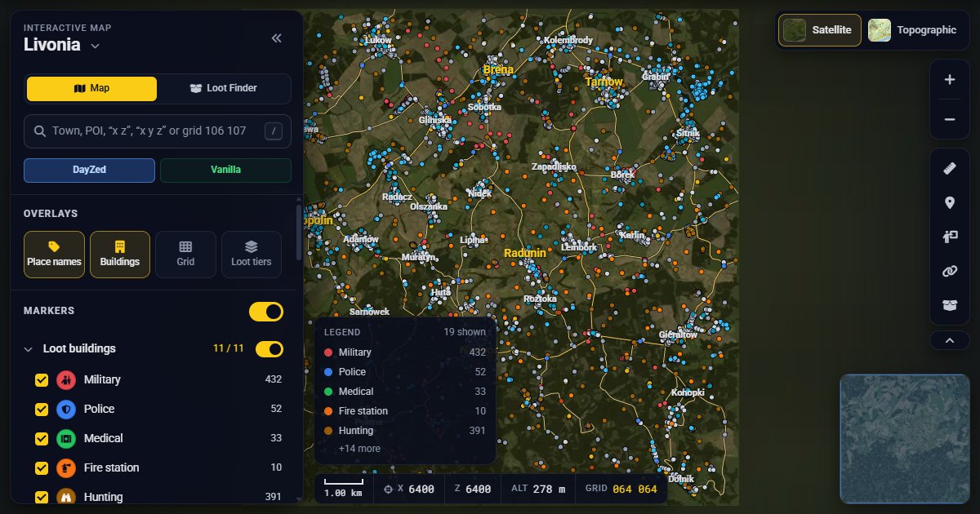Click the 1.00 km scale bar

343,489
